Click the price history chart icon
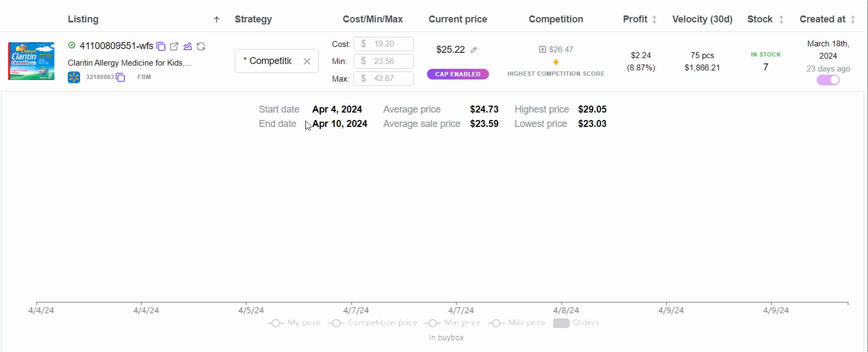The height and width of the screenshot is (352, 868). click(187, 46)
